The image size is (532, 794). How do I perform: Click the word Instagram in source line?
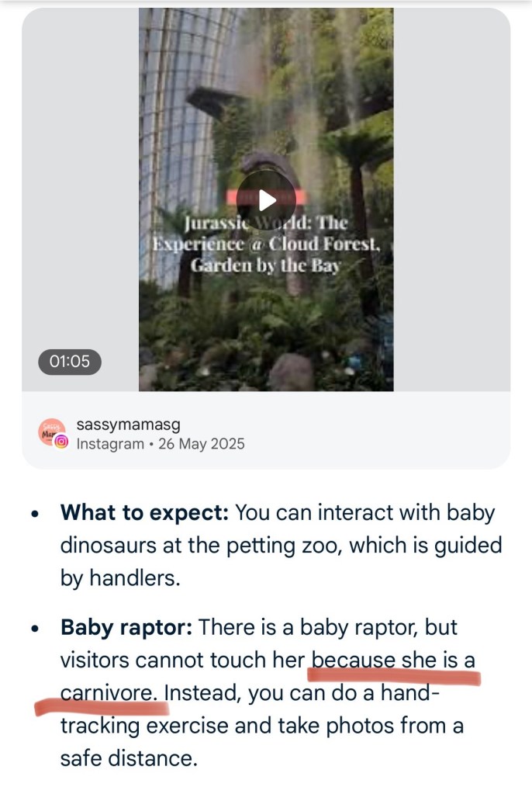click(110, 445)
